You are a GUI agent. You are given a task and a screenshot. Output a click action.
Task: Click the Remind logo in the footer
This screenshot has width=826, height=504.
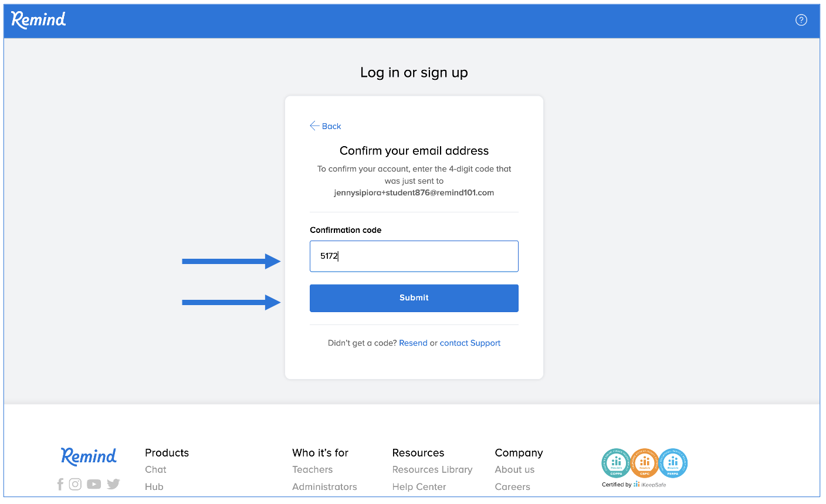(x=89, y=456)
